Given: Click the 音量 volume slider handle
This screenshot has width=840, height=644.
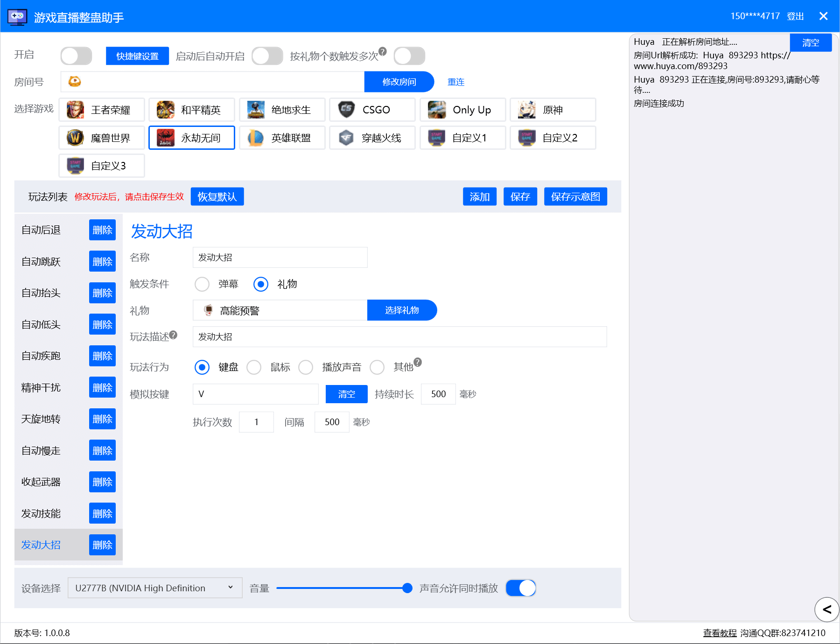Looking at the screenshot, I should click(407, 588).
